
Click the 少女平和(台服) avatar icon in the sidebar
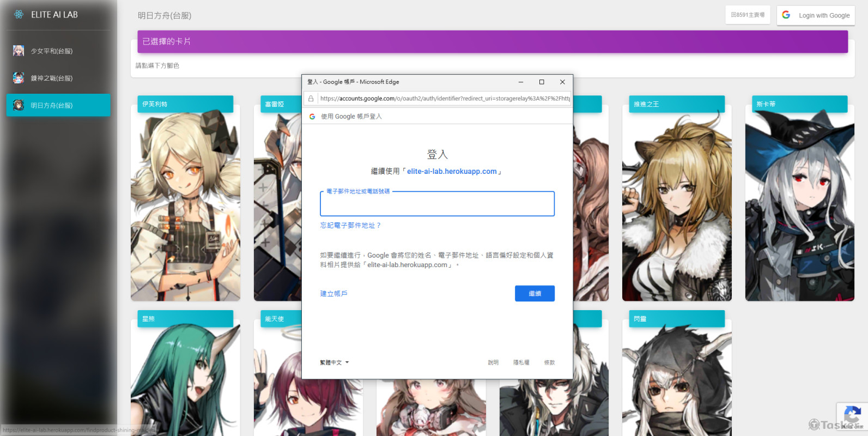tap(19, 51)
